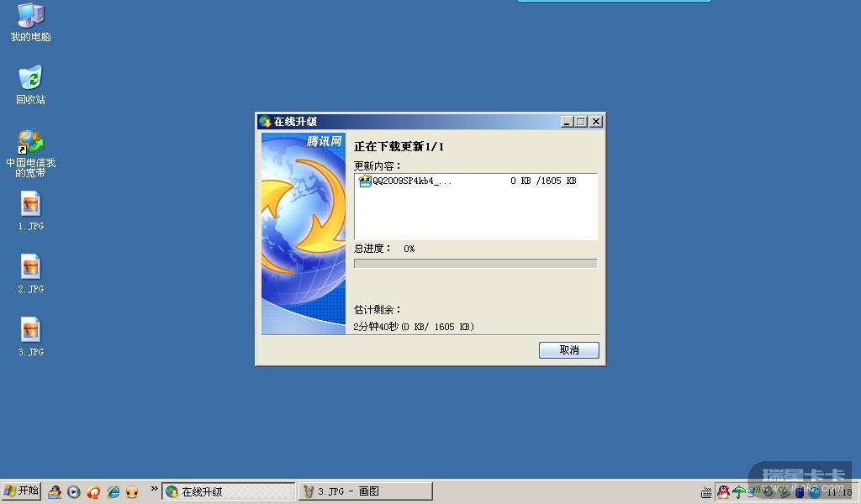
Task: Open the 开始 start menu
Action: (21, 491)
